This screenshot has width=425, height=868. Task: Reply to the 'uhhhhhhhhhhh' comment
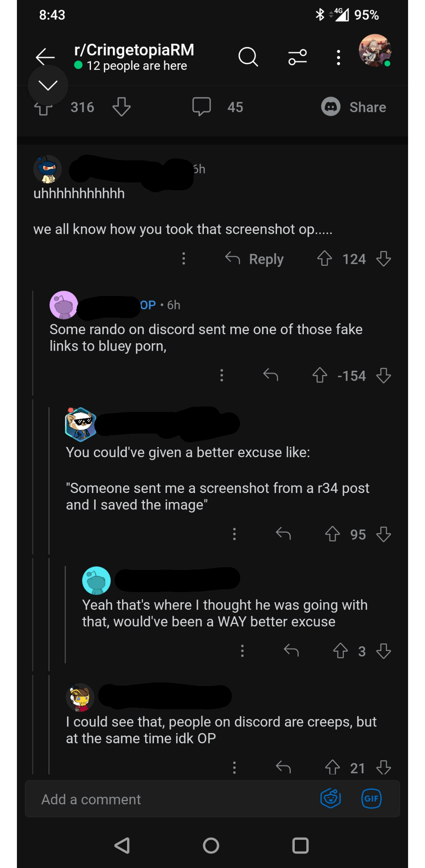pos(255,259)
